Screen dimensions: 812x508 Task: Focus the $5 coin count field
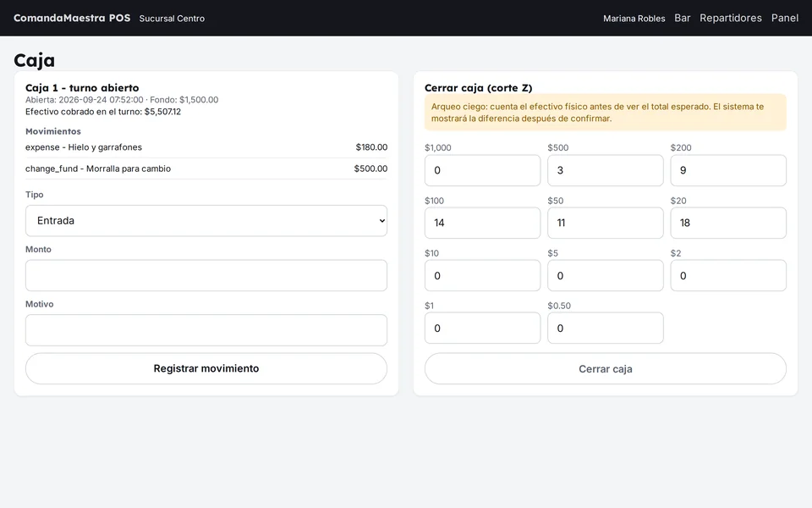point(606,275)
